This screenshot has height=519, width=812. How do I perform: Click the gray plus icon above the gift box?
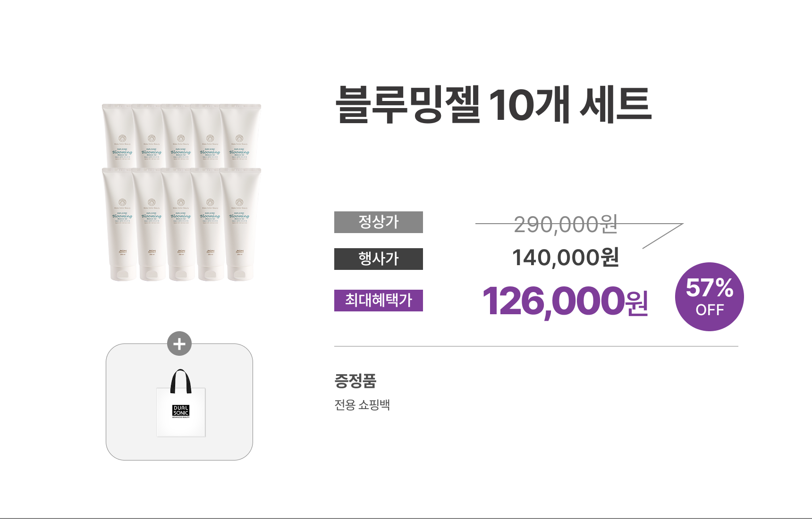(x=179, y=344)
